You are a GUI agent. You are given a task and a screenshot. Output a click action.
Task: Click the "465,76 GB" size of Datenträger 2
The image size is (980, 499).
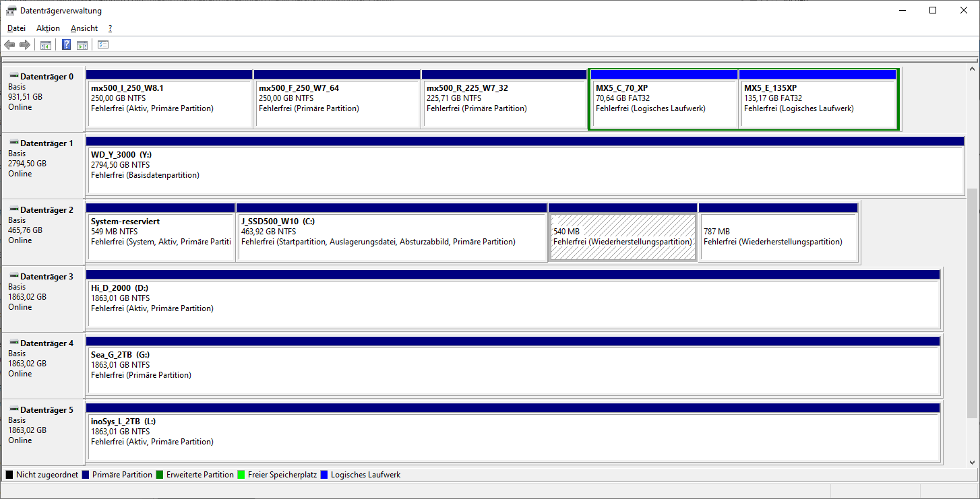point(25,230)
